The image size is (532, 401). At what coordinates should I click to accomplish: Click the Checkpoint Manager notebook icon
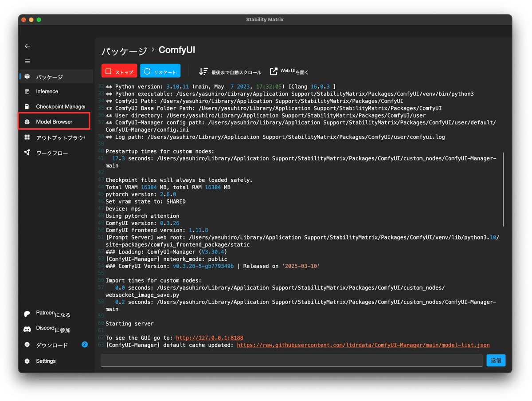27,106
